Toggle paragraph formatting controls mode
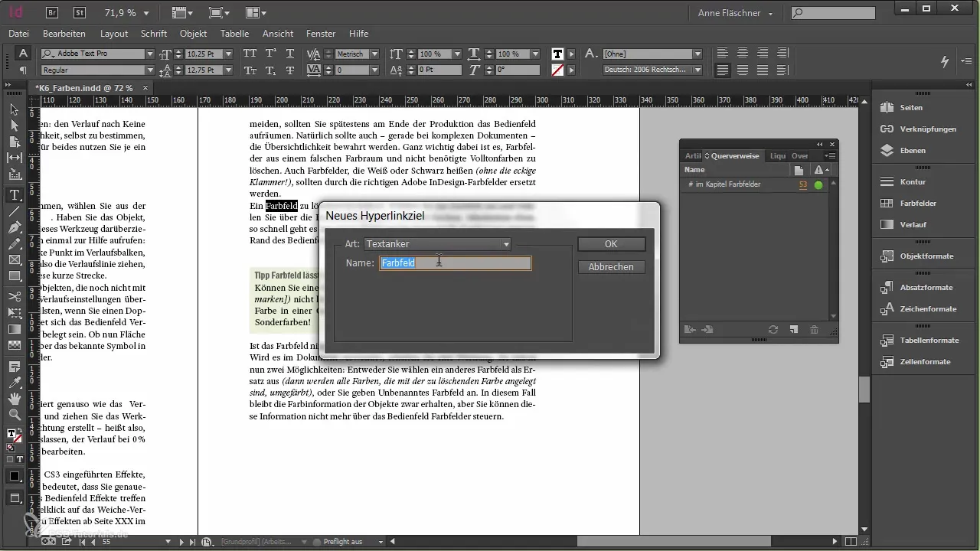Viewport: 980px width, 551px height. [23, 70]
